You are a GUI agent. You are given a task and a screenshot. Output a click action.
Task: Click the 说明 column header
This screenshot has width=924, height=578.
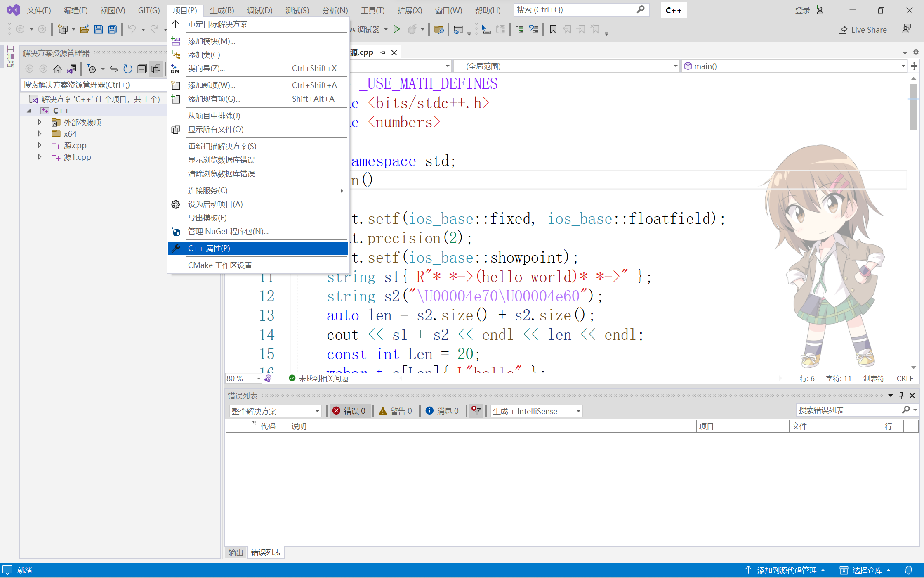(x=493, y=426)
